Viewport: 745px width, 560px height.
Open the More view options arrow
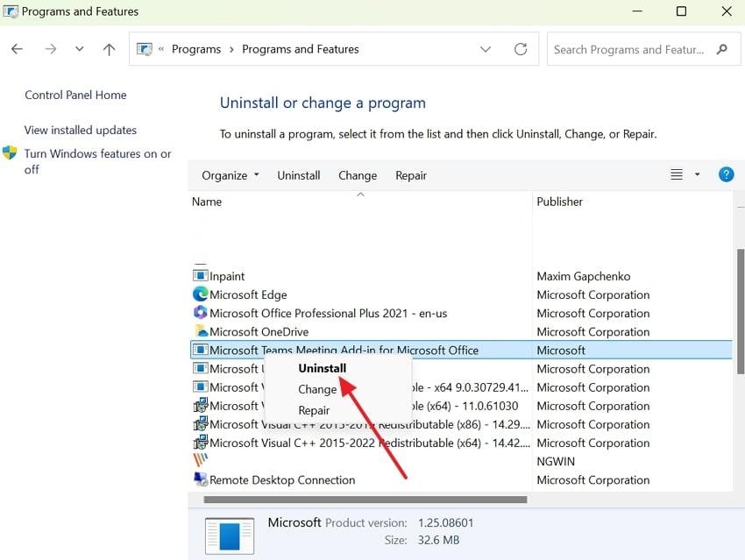pyautogui.click(x=697, y=174)
